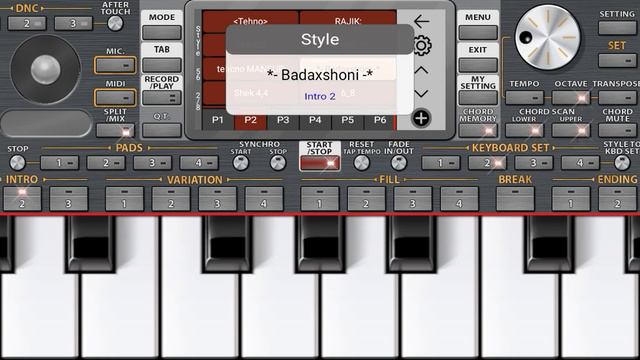
Task: Toggle CHORD MEMORY button
Action: [478, 130]
